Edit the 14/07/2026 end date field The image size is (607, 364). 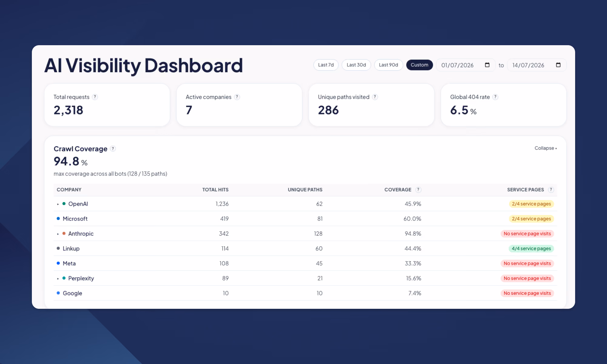[x=537, y=65]
